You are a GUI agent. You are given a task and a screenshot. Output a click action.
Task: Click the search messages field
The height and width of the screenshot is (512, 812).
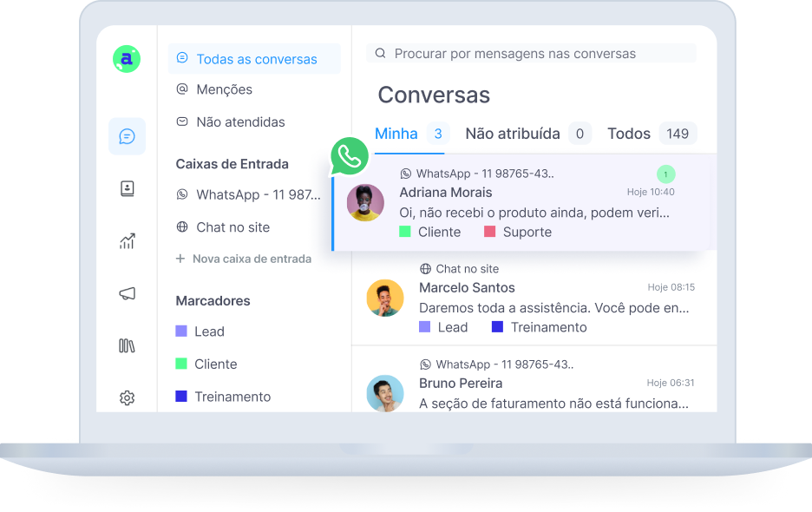pyautogui.click(x=531, y=54)
